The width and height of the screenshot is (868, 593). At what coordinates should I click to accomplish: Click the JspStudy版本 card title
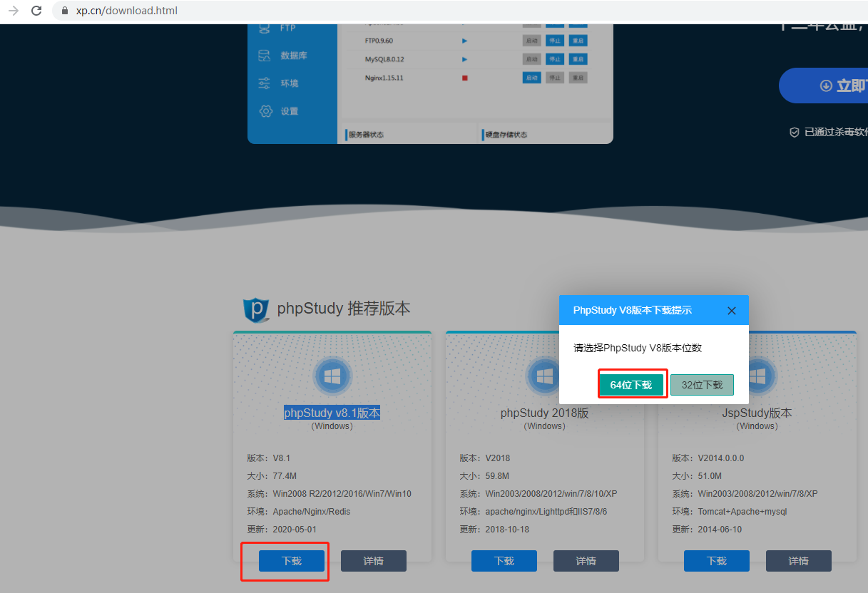[x=757, y=413]
